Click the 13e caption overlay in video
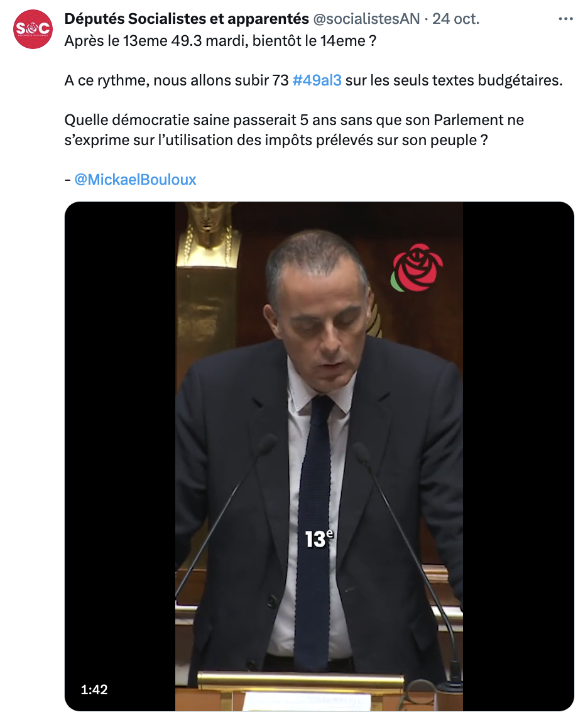The width and height of the screenshot is (588, 720). [319, 539]
